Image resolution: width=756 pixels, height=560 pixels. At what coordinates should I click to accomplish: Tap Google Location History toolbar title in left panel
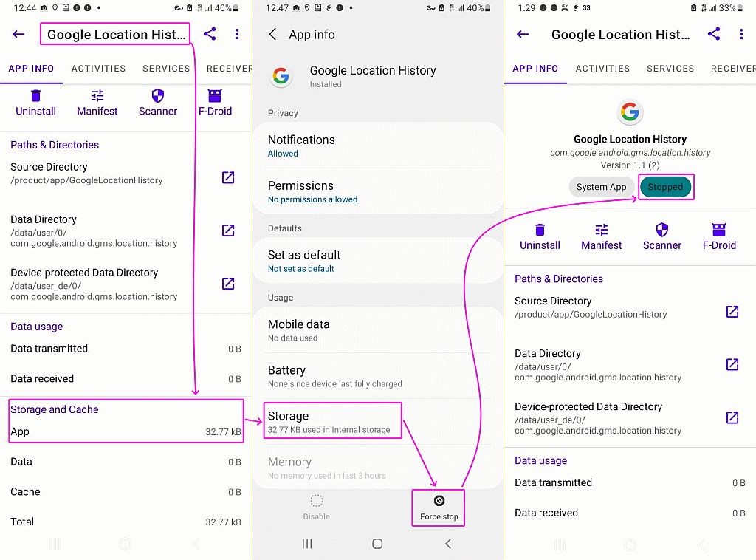116,34
